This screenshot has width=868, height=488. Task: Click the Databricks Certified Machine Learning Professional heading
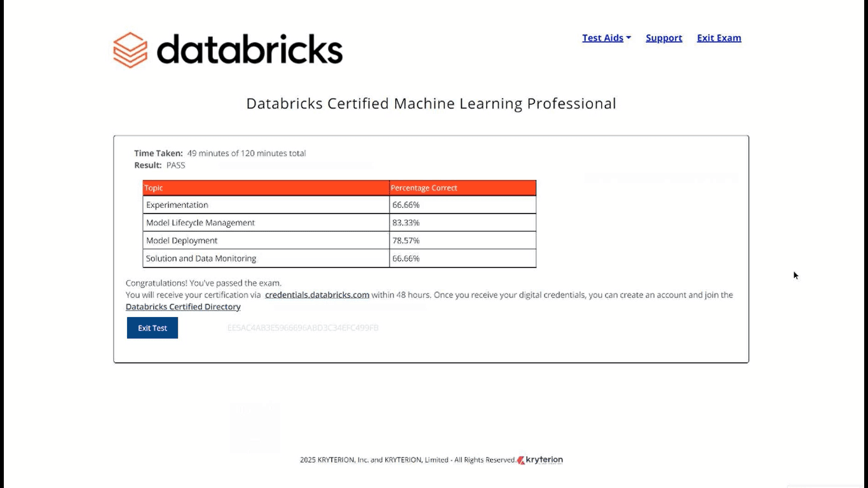(431, 104)
